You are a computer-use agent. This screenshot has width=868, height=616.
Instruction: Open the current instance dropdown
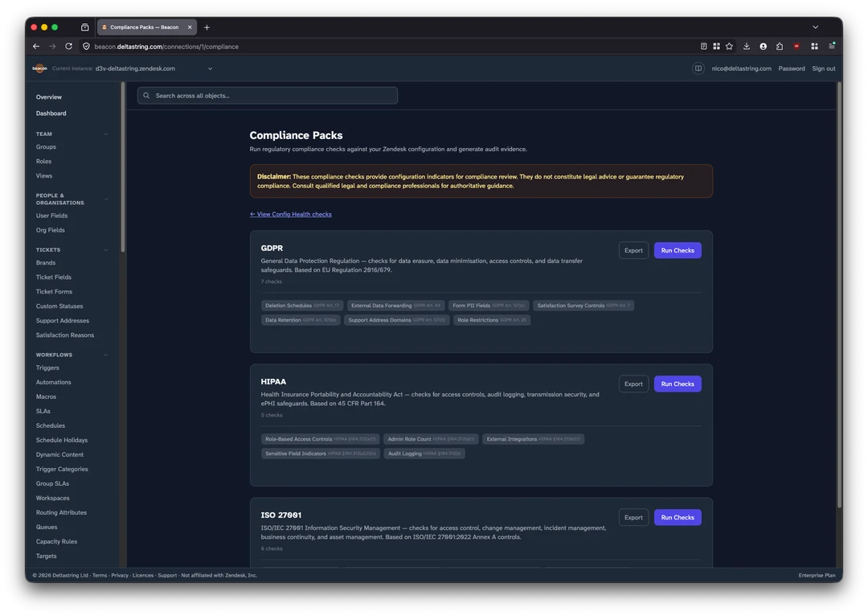[154, 68]
